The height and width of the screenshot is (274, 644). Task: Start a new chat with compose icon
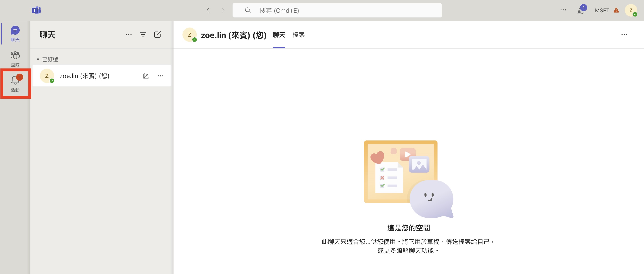tap(157, 34)
